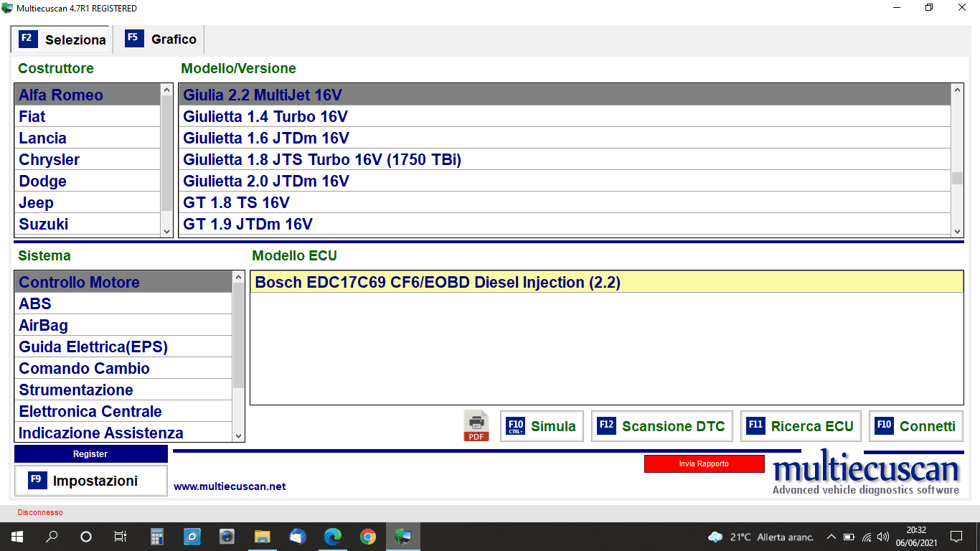Select Lancia manufacturer
The image size is (980, 551).
(x=87, y=138)
